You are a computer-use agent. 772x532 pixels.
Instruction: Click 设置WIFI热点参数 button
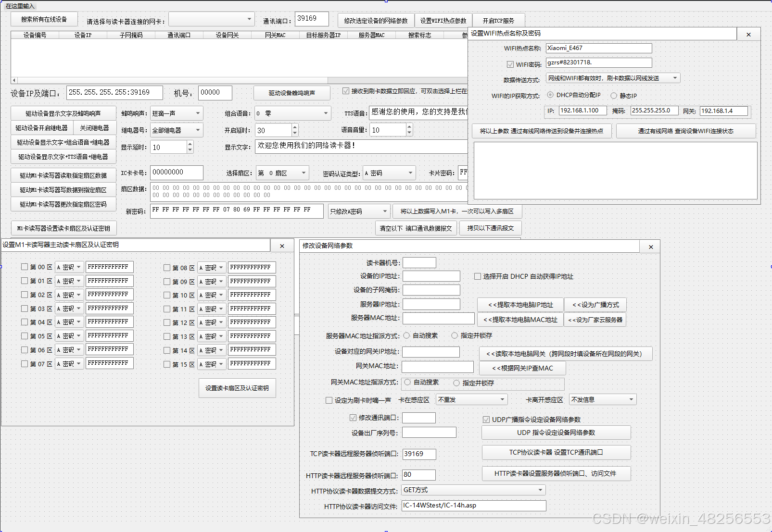point(443,21)
